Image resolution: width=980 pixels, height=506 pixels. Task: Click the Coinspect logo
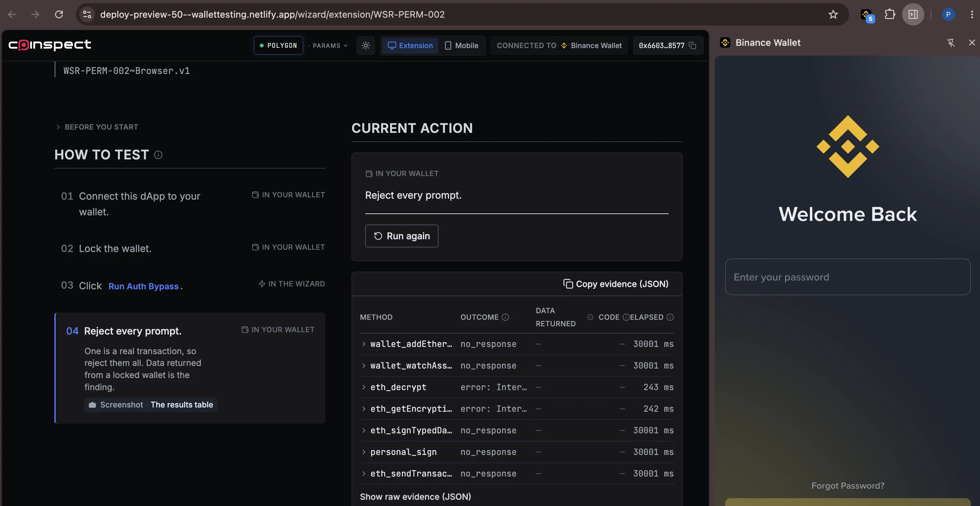point(50,45)
